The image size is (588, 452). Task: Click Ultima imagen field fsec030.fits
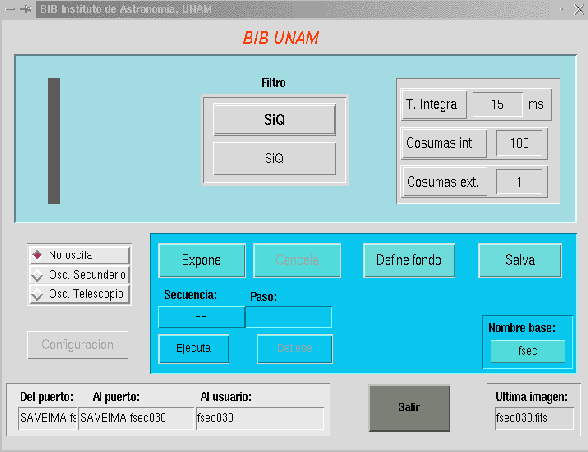tap(534, 418)
